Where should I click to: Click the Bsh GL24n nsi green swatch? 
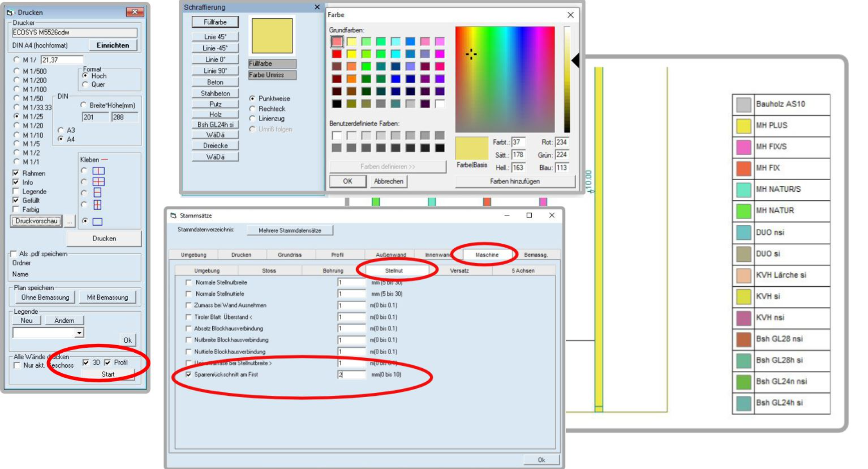[744, 382]
